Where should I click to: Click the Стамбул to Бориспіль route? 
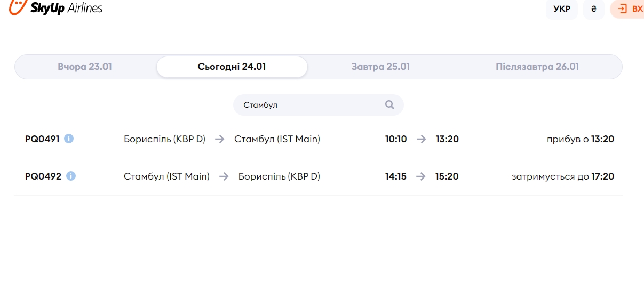(221, 176)
